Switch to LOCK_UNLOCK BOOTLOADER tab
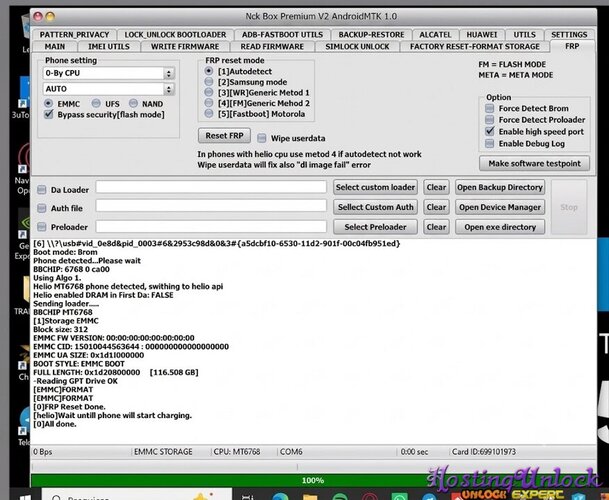This screenshot has height=500, width=609. pyautogui.click(x=175, y=35)
